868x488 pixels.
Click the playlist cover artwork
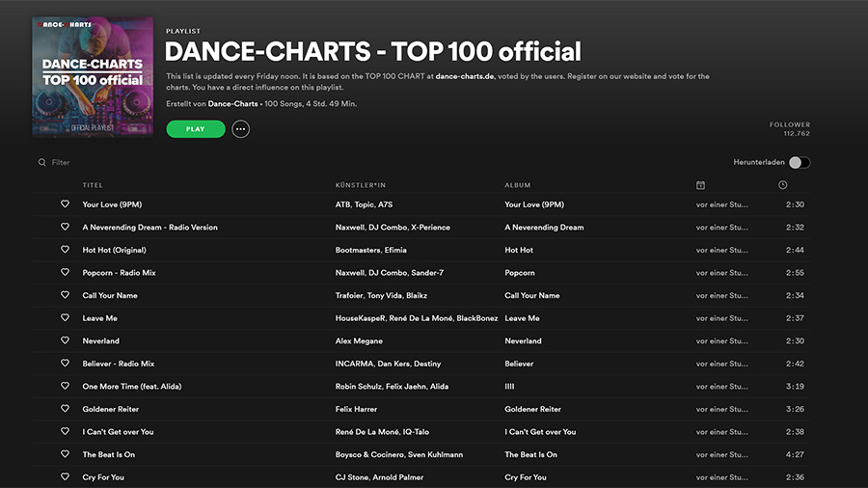(93, 77)
